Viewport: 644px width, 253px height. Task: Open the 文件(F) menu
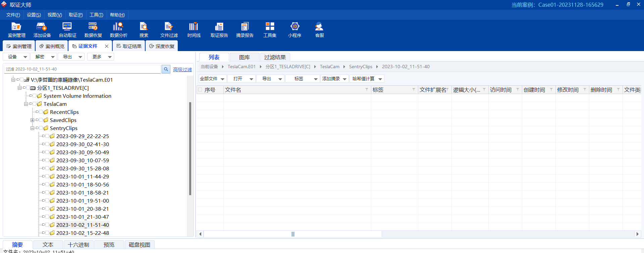pyautogui.click(x=13, y=15)
